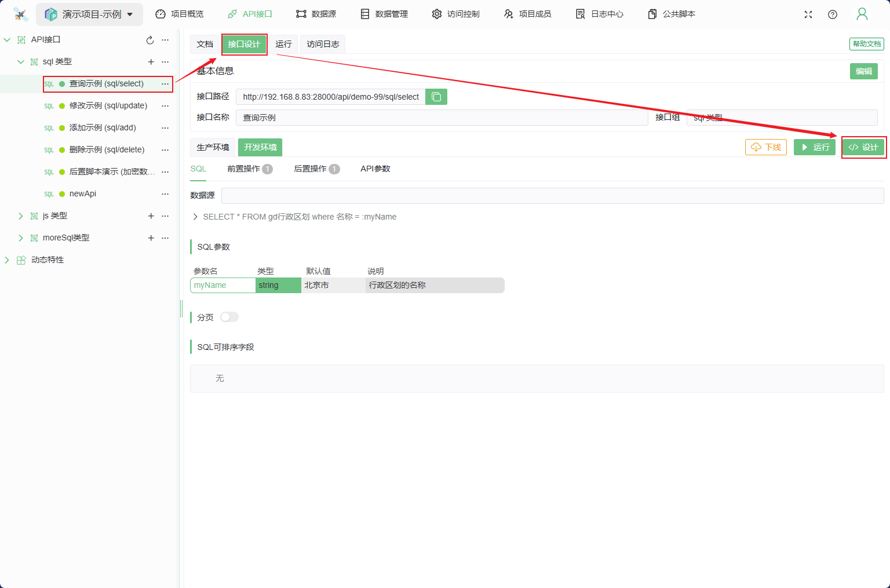The image size is (890, 588).
Task: Click the copy interface path icon
Action: (436, 97)
